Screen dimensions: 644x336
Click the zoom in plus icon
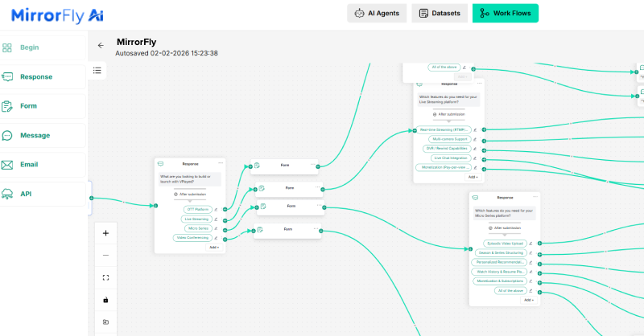[x=105, y=233]
